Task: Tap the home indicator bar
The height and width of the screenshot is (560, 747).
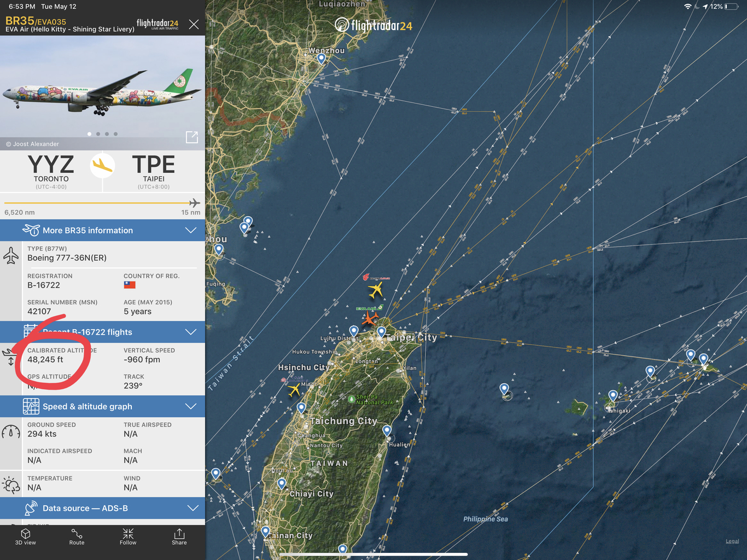Action: (373, 555)
